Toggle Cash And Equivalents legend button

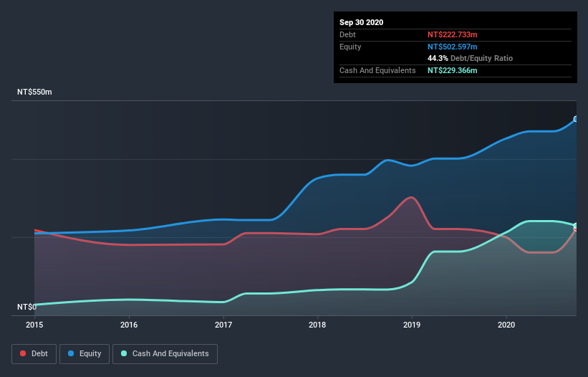[x=165, y=354]
